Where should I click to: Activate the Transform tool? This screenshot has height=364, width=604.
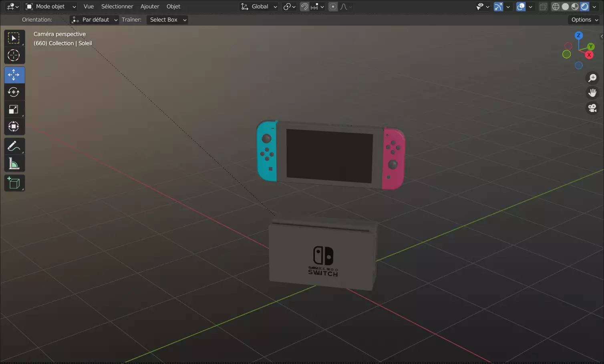click(14, 127)
